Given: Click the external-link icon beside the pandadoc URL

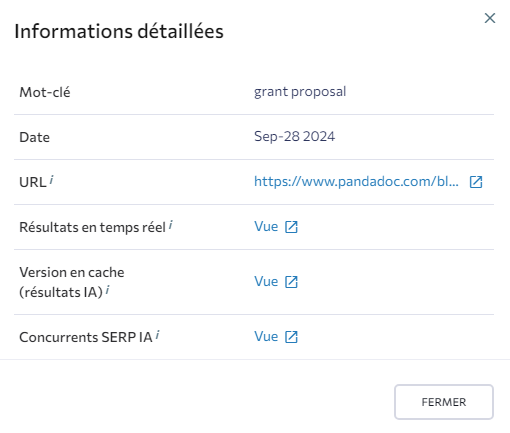Looking at the screenshot, I should coord(476,182).
